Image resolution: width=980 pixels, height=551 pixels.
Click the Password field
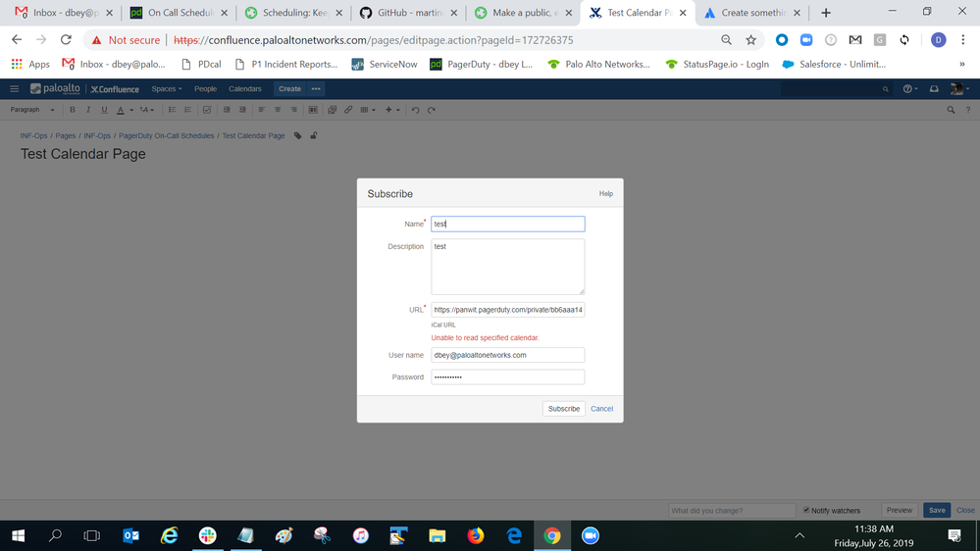(x=507, y=376)
